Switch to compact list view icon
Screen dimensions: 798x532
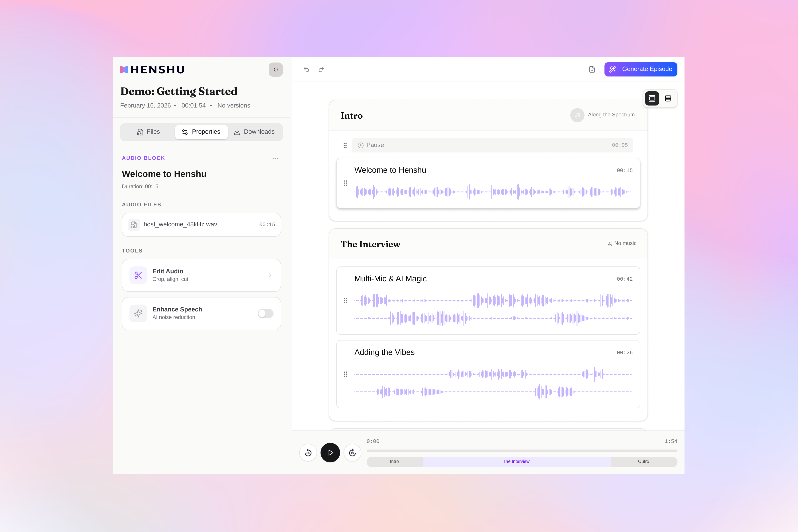pos(668,99)
